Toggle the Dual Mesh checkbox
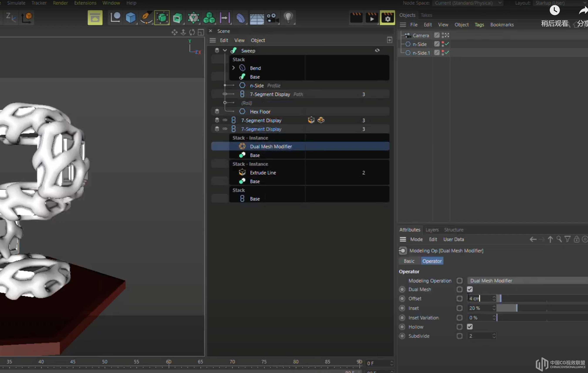588x373 pixels. 470,289
